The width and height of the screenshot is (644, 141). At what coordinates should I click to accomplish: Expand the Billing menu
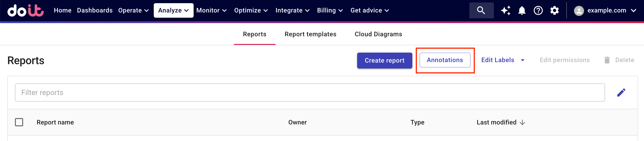coord(329,10)
